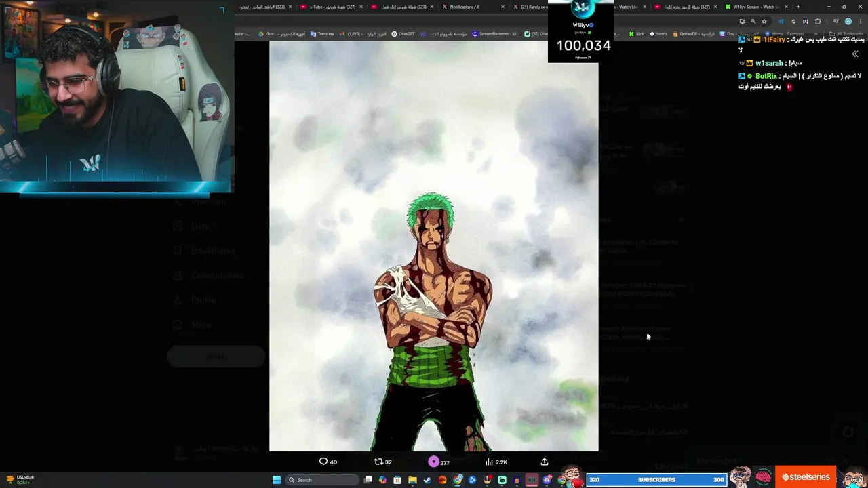This screenshot has width=868, height=488.
Task: Click the SUBSCRIBERS goal bar
Action: (656, 480)
